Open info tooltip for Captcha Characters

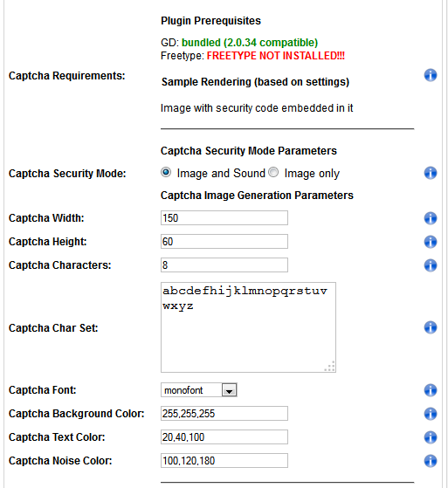431,265
